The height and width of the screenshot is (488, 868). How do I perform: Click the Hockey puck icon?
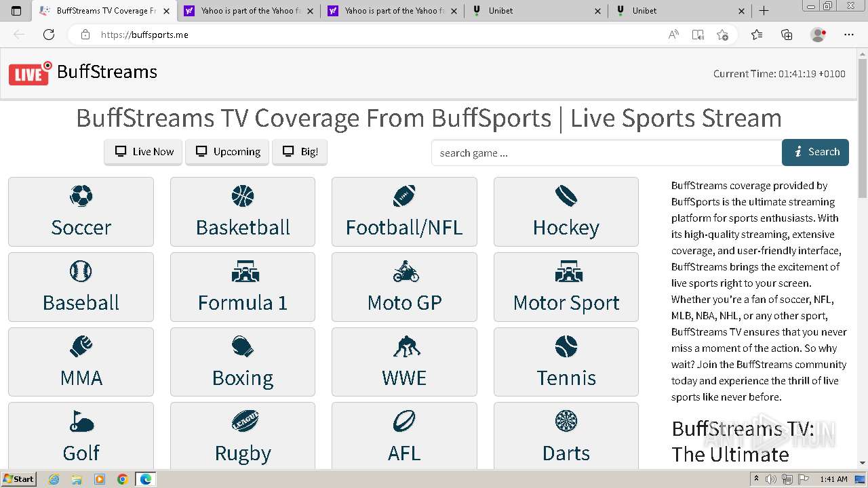pyautogui.click(x=566, y=197)
